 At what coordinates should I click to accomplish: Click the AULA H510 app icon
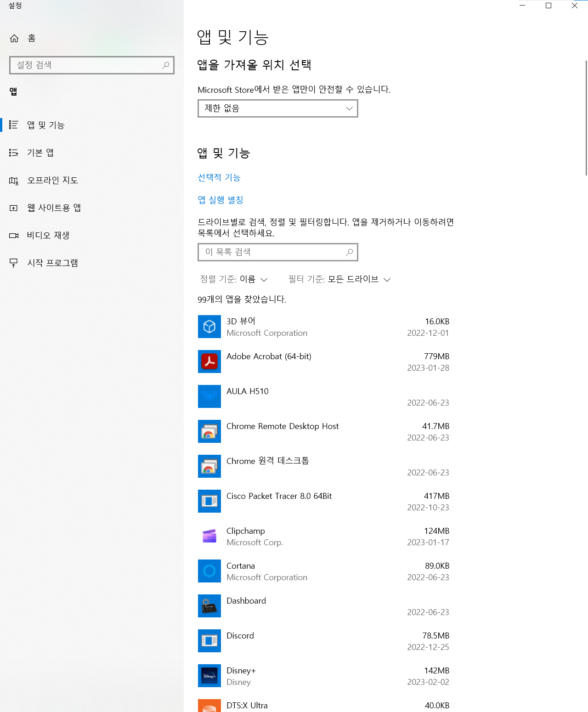pos(209,396)
